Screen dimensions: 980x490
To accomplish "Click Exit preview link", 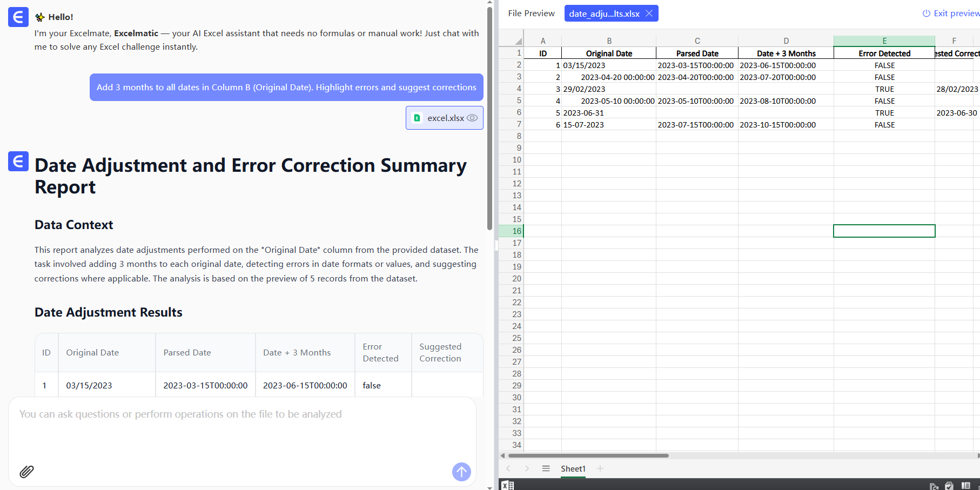I will pos(951,14).
